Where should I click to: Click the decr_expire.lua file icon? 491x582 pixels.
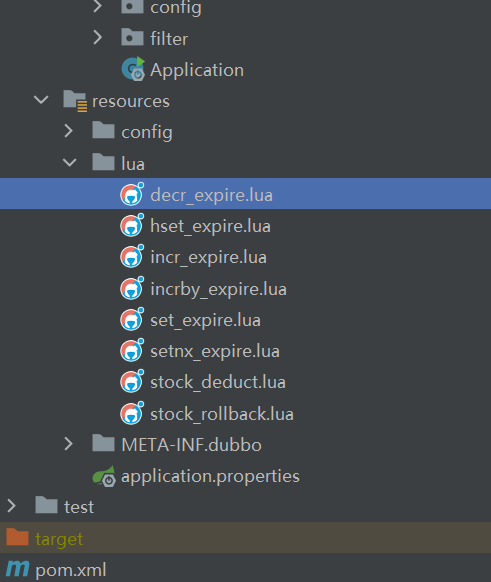pos(132,194)
